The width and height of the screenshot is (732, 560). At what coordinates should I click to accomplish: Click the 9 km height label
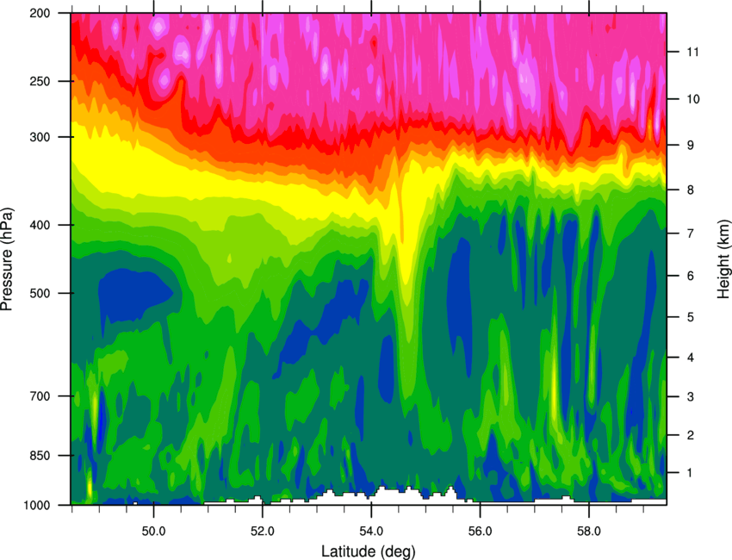click(x=691, y=146)
